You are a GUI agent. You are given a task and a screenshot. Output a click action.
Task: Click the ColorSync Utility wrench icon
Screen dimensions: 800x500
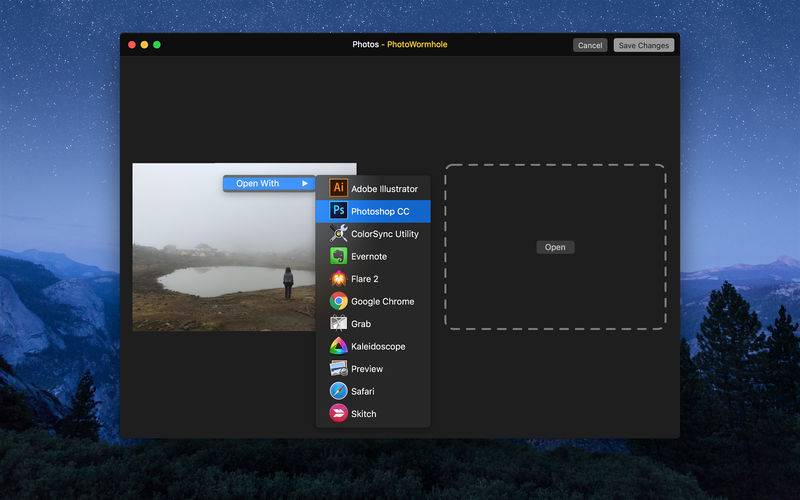pyautogui.click(x=338, y=233)
